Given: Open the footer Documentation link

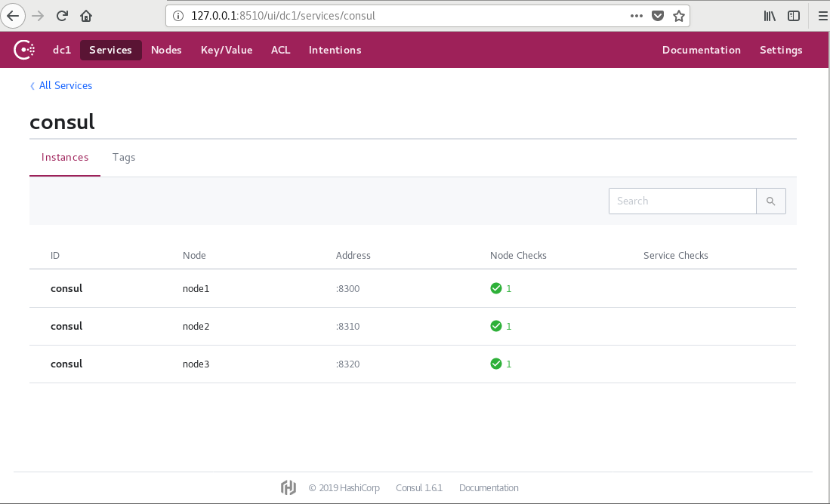Looking at the screenshot, I should [489, 487].
